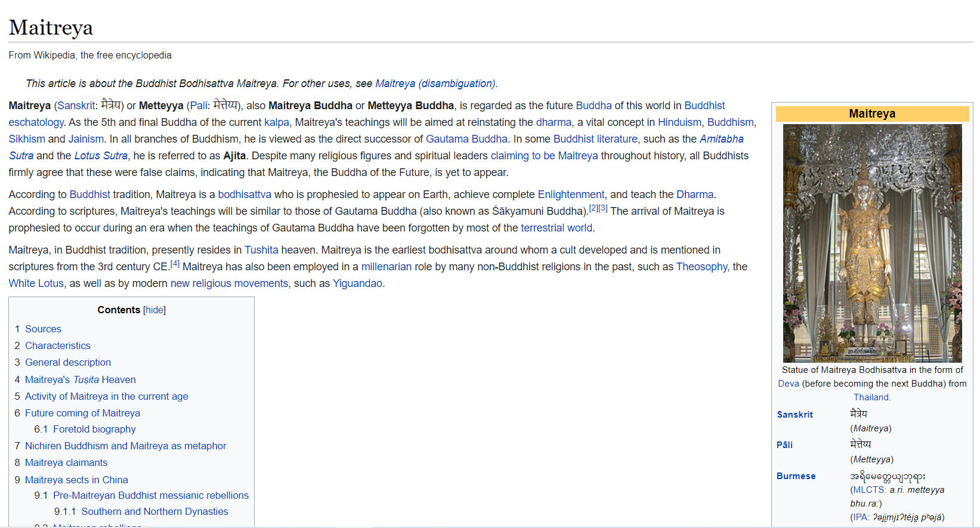Open the dharma link
980x528 pixels.
tap(554, 122)
